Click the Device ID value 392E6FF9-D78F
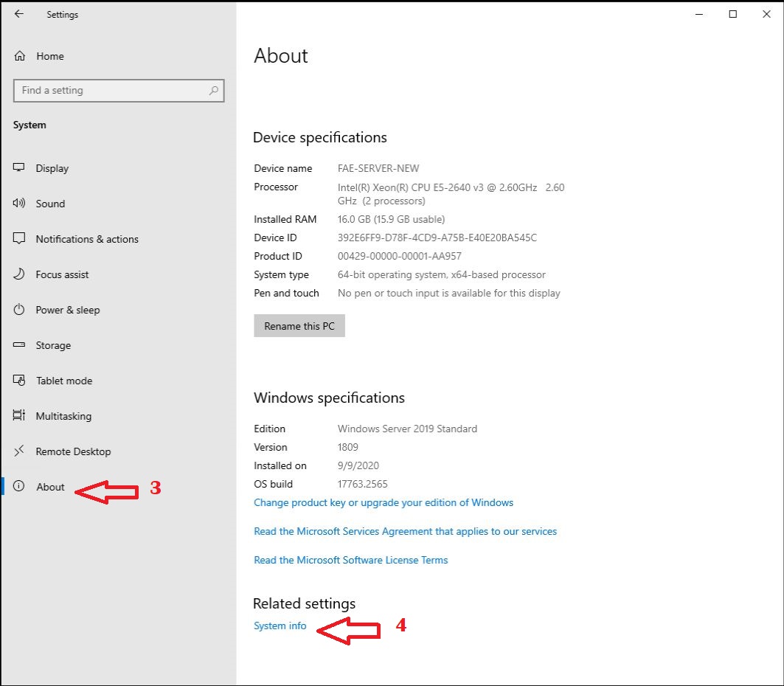The image size is (784, 686). pyautogui.click(x=437, y=238)
